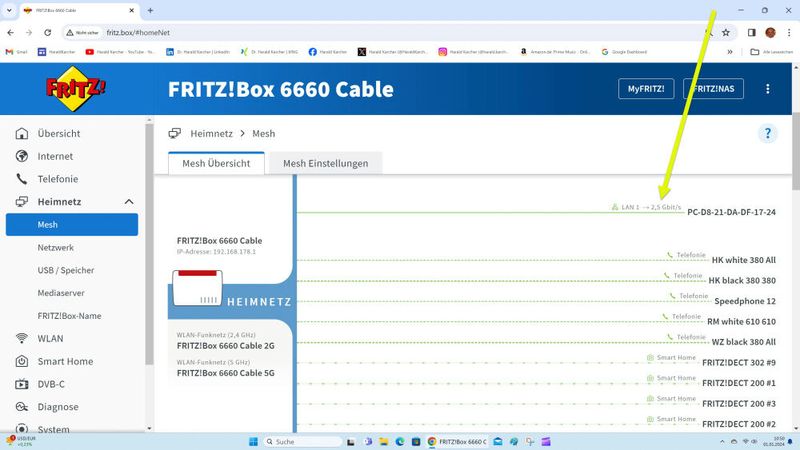
Task: Switch to the Mesh Übersicht tab
Action: tap(216, 163)
